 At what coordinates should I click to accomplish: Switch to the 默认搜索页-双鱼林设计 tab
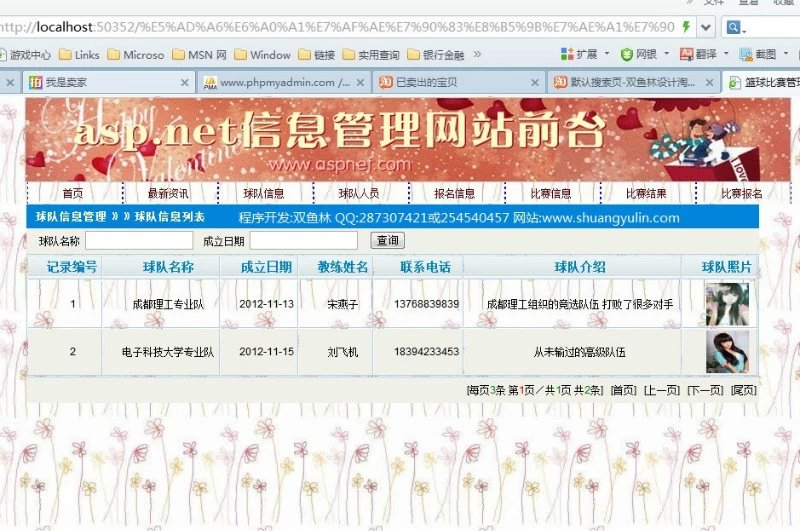(x=633, y=82)
